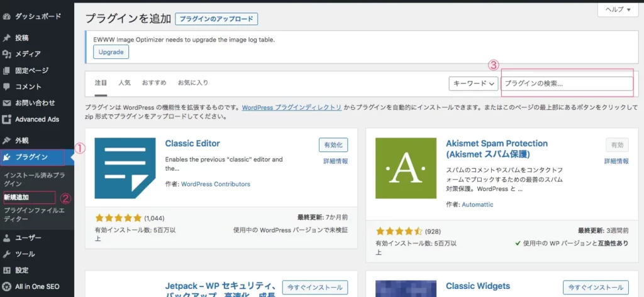
Task: Click the paintbrush icon beside 外観
Action: tap(6, 141)
